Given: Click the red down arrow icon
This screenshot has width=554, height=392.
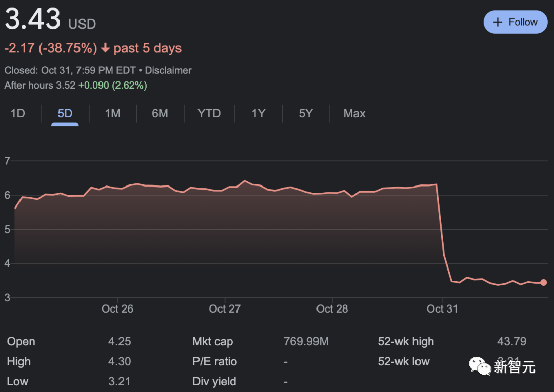Looking at the screenshot, I should (105, 48).
